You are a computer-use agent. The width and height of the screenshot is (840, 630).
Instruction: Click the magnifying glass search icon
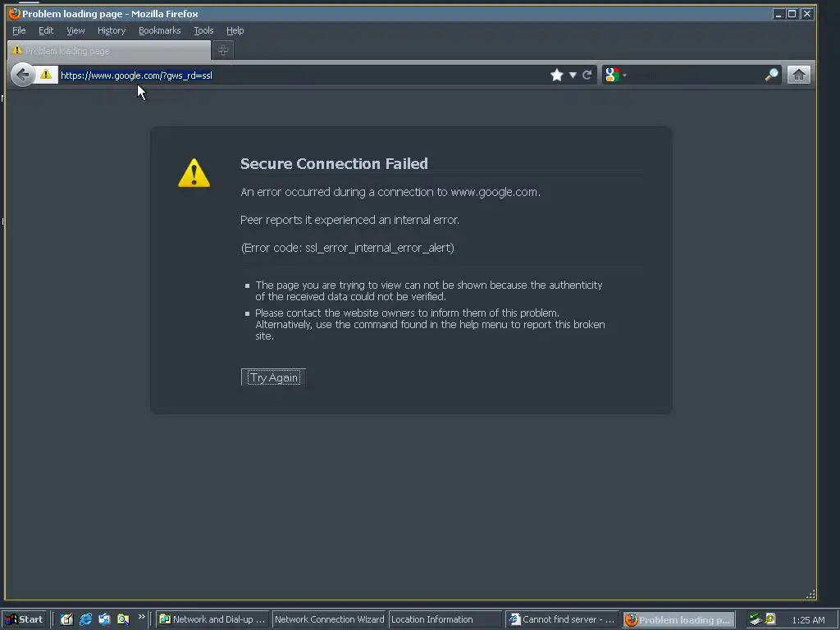pos(771,75)
